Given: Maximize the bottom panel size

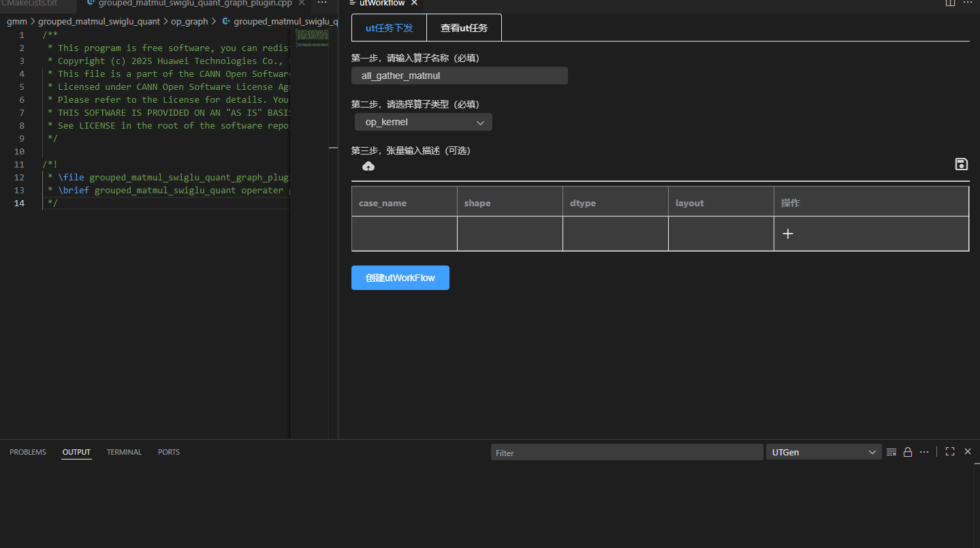Looking at the screenshot, I should tap(950, 451).
